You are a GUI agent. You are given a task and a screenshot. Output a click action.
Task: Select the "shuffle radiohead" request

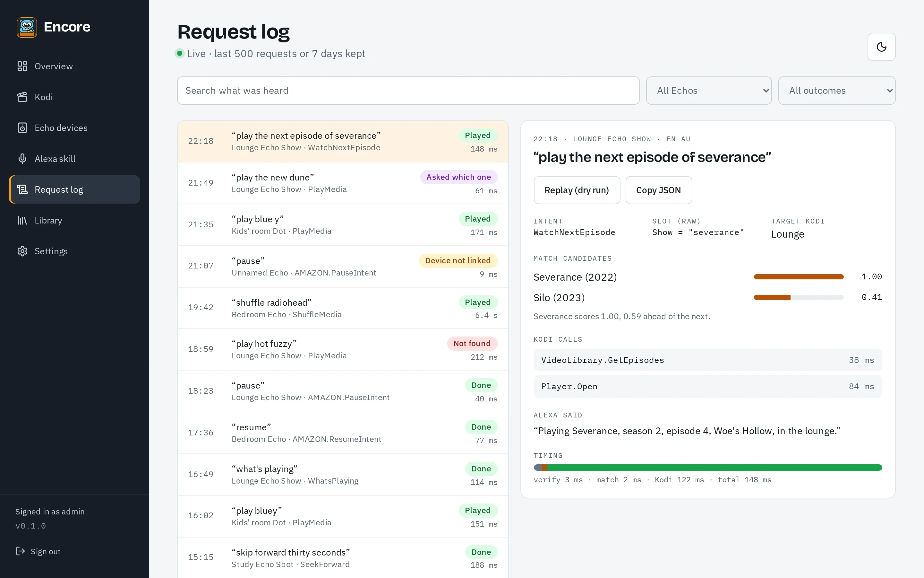343,308
